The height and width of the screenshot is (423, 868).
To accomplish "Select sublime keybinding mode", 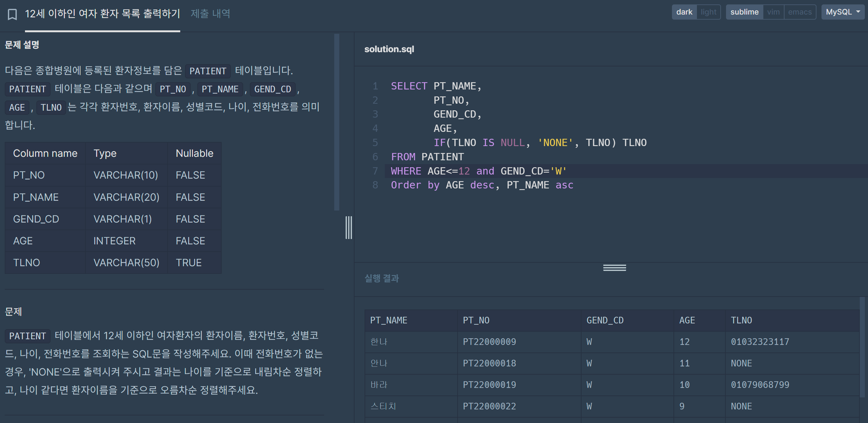I will point(744,12).
